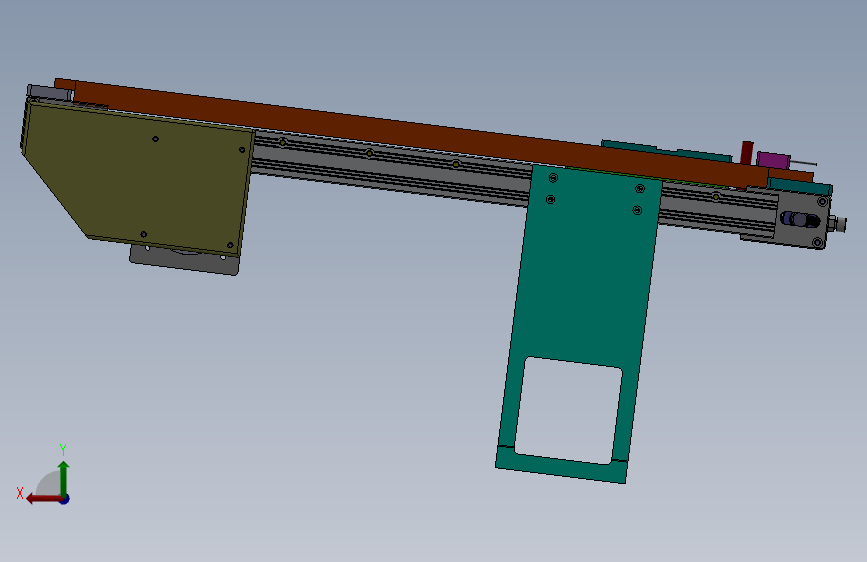Click the fitting protruding from the right tip
The image size is (867, 562).
coord(838,224)
